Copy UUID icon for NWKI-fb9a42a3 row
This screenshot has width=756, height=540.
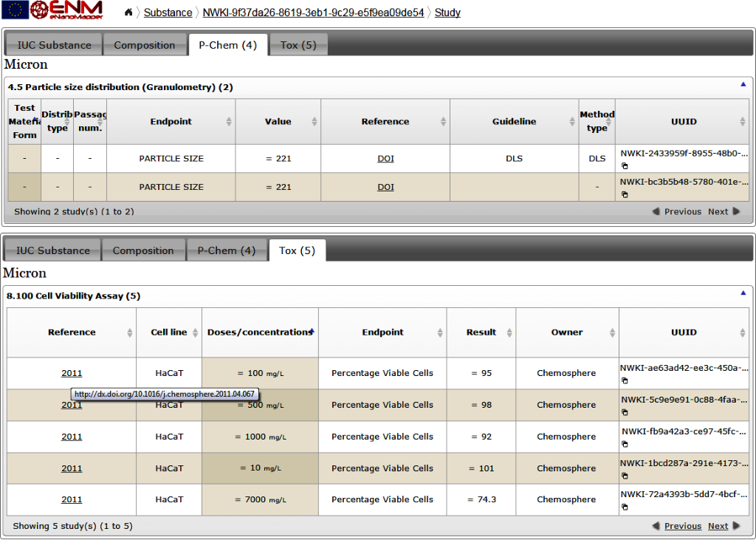pos(625,444)
